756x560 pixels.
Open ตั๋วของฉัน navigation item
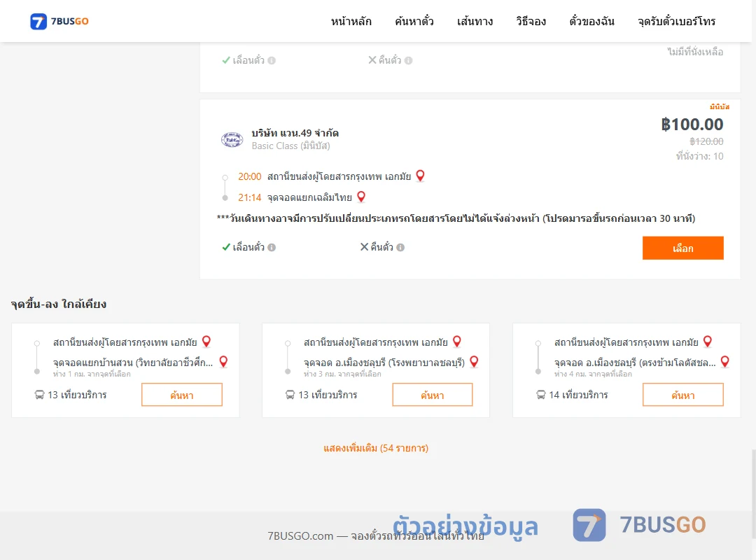[591, 21]
